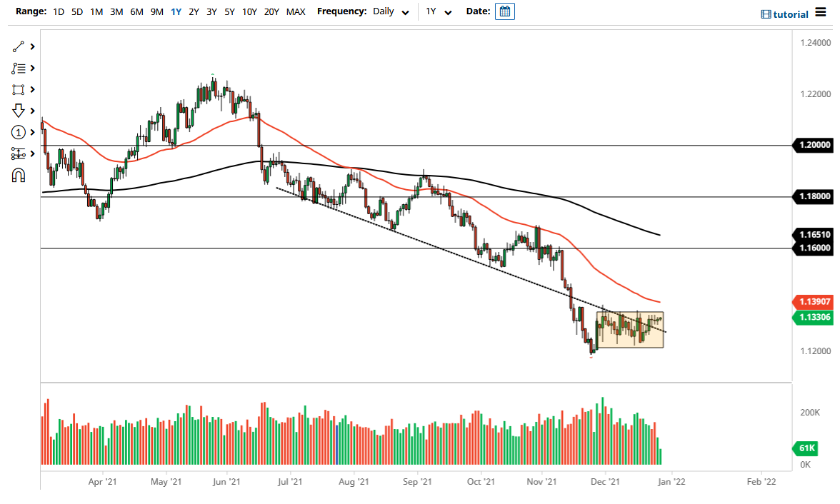
Task: Click the green 1.13306 price label
Action: click(814, 317)
